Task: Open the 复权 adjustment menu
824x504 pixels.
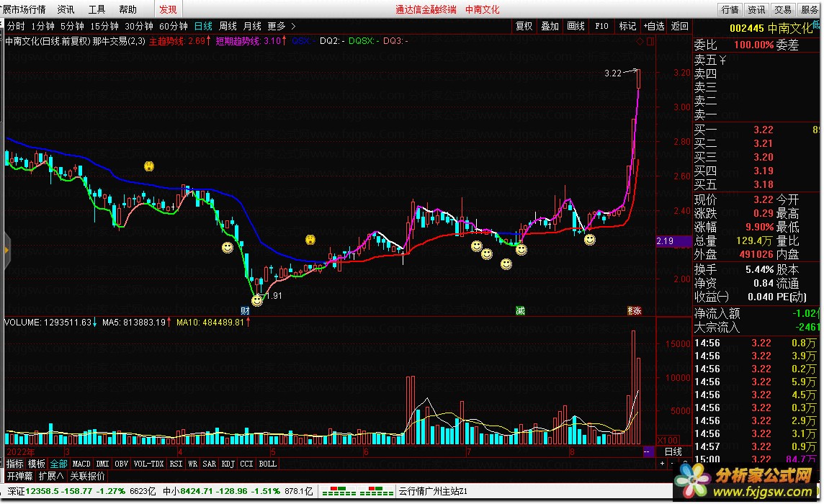Action: click(524, 26)
